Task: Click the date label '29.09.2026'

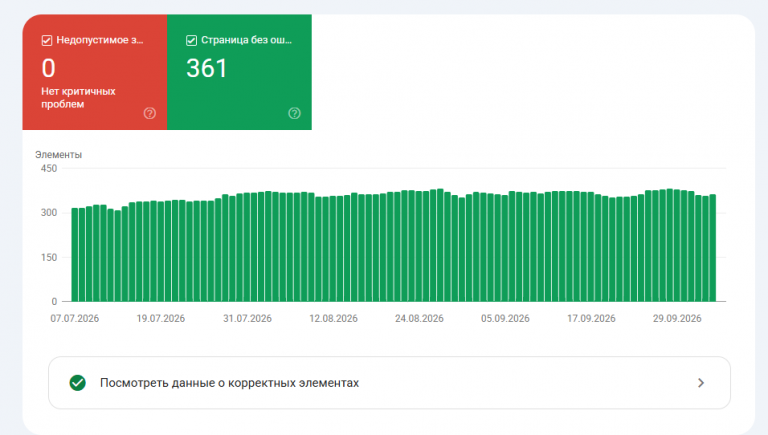Action: [677, 318]
